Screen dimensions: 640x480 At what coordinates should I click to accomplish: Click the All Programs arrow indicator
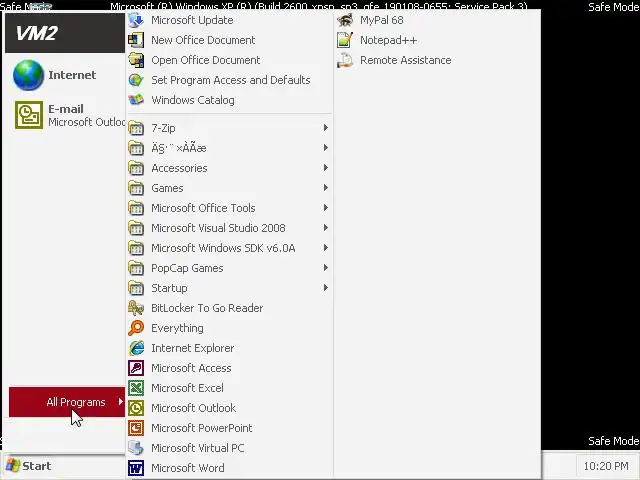coord(120,402)
